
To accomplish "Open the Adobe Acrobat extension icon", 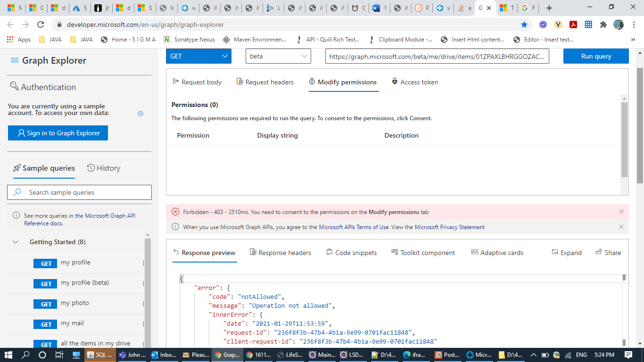I will tap(573, 25).
